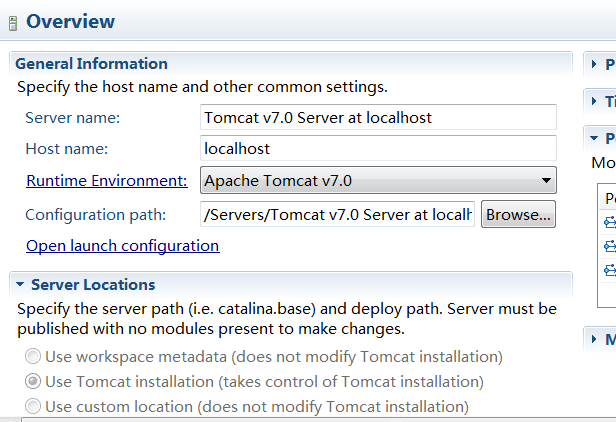The width and height of the screenshot is (616, 422).
Task: Click the General Information heading
Action: (91, 64)
